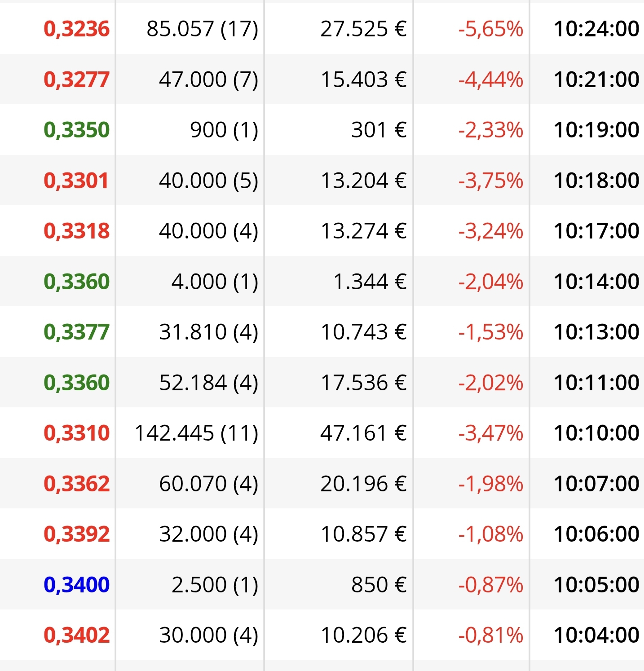Click the -2,04% change at 10:14:00
The height and width of the screenshot is (671, 644).
click(x=491, y=282)
